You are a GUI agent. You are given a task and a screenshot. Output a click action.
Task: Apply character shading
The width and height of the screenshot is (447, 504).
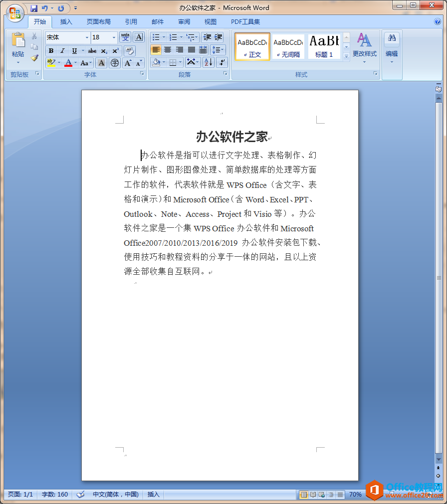pyautogui.click(x=101, y=63)
